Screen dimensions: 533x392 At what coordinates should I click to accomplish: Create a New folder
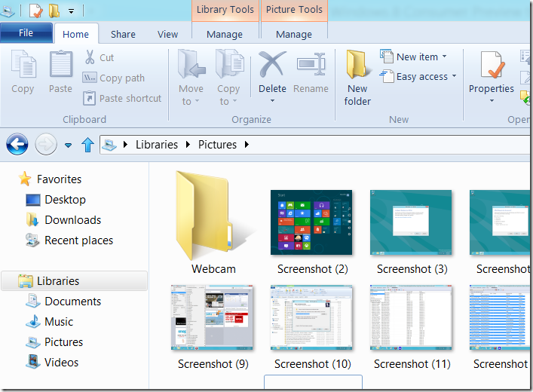coord(357,78)
